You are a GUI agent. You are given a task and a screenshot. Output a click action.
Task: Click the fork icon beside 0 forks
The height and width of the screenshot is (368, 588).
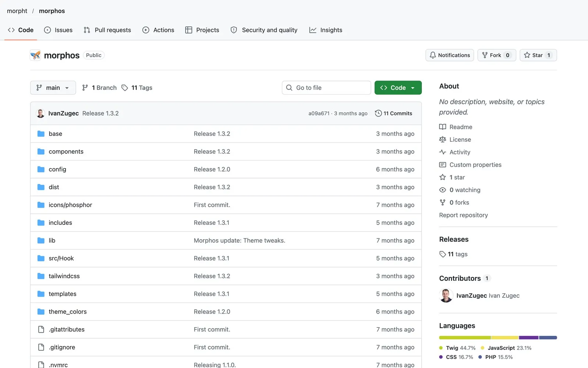[442, 202]
